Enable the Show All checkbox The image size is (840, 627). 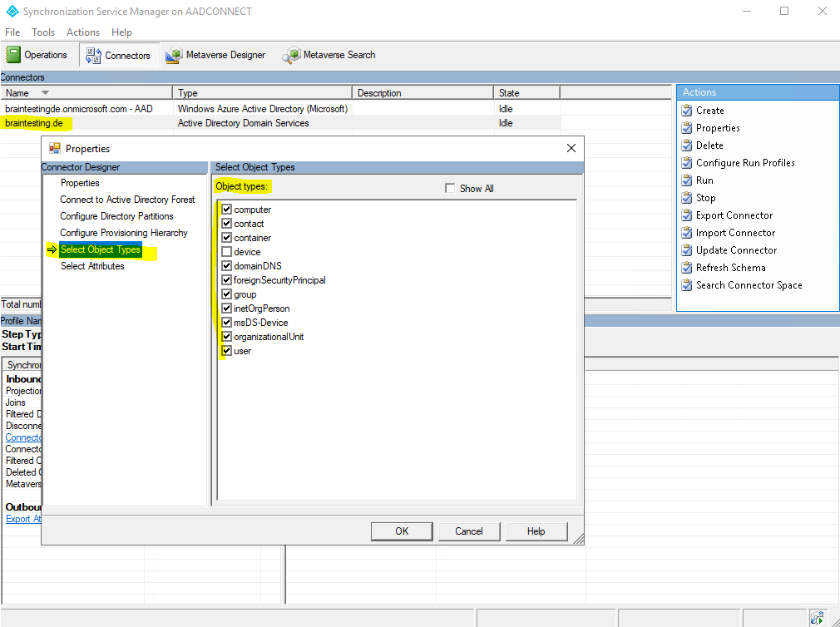click(450, 189)
